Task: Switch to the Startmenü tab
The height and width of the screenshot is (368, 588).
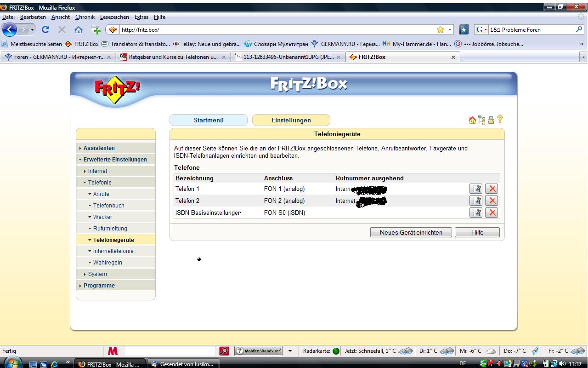Action: tap(209, 120)
